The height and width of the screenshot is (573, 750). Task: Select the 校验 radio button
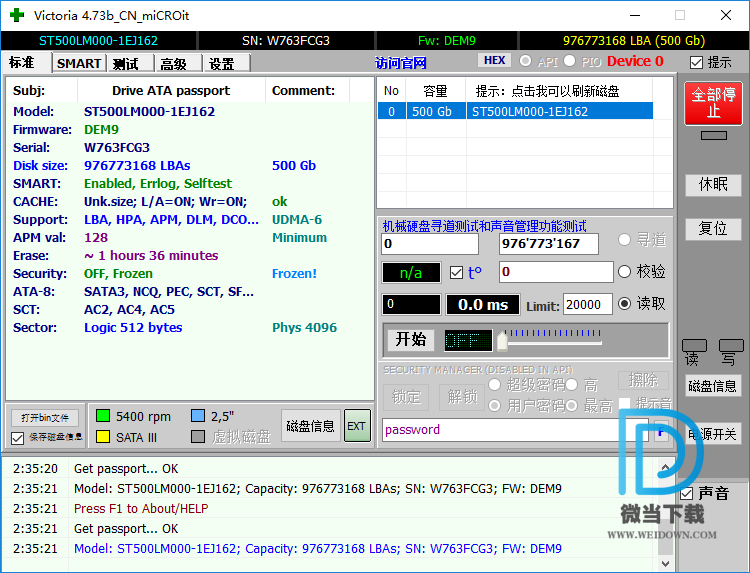point(624,272)
